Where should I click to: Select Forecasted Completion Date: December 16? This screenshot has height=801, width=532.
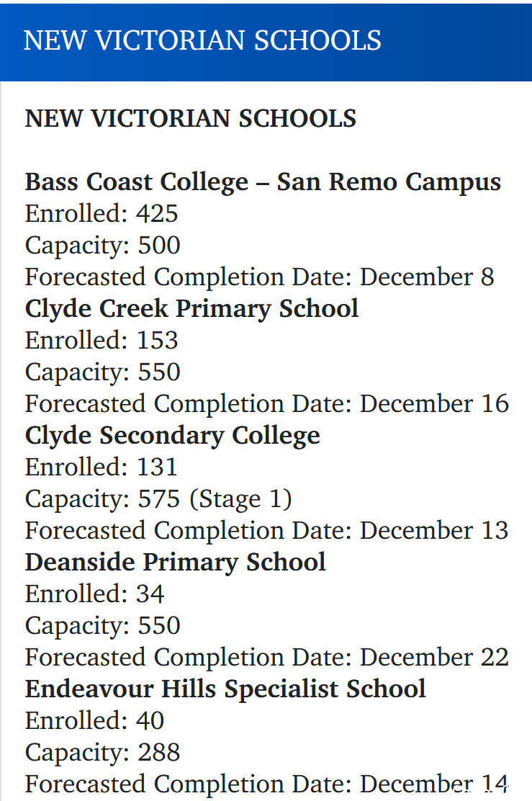(x=267, y=404)
